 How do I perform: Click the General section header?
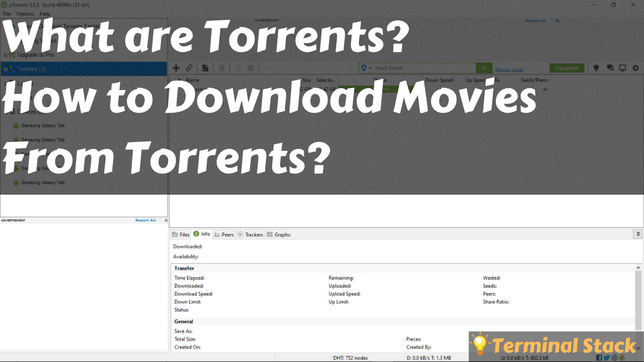(x=184, y=321)
